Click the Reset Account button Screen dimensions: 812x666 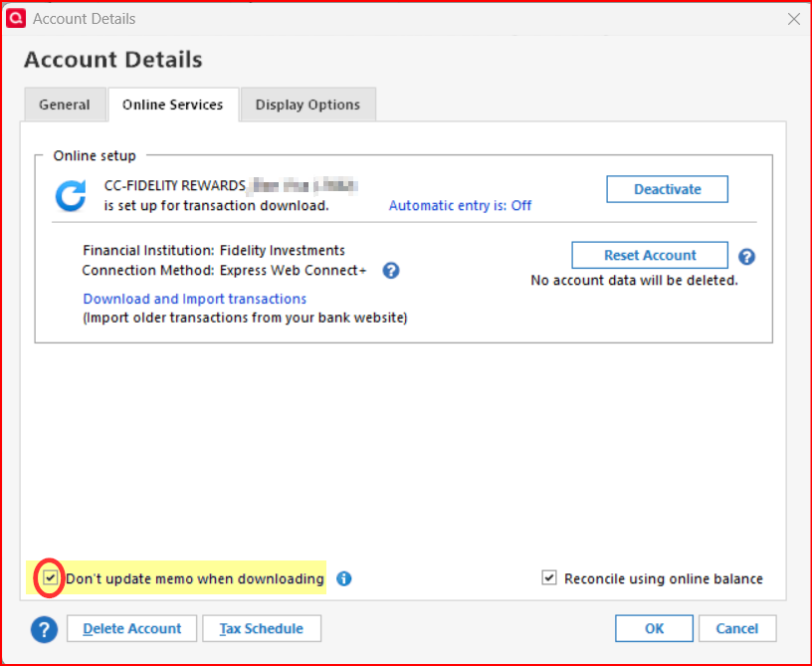pos(650,255)
